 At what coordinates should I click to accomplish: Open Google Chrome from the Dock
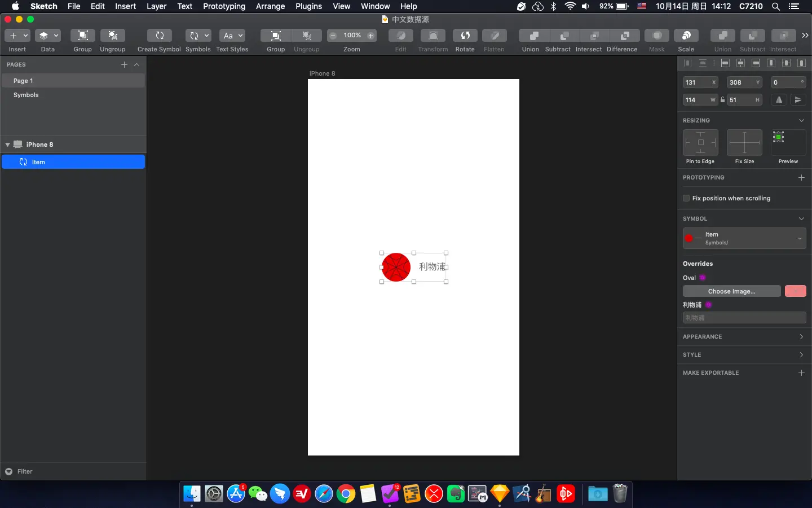coord(346,494)
